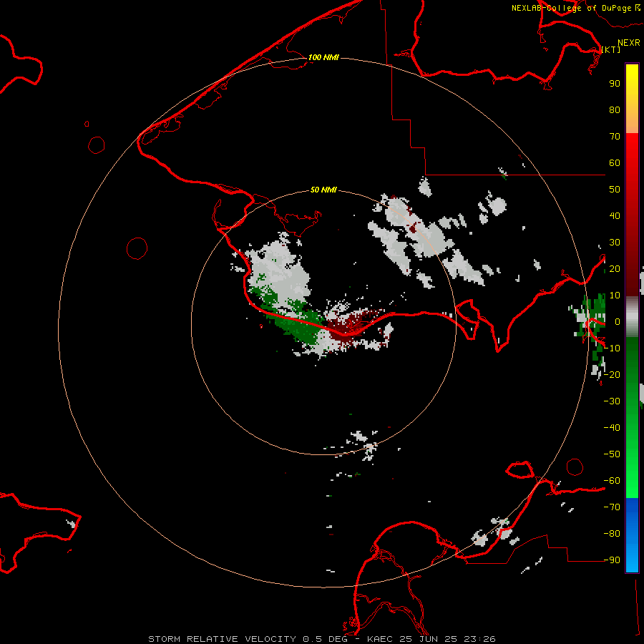Click the 80 value on velocity scale
The image size is (644, 644).
pyautogui.click(x=615, y=109)
